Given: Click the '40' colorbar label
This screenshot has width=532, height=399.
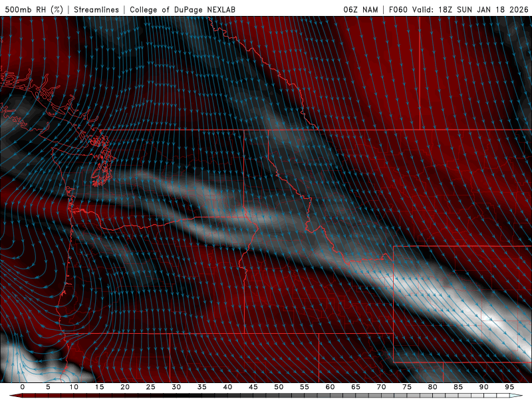Looking at the screenshot, I should (227, 387).
